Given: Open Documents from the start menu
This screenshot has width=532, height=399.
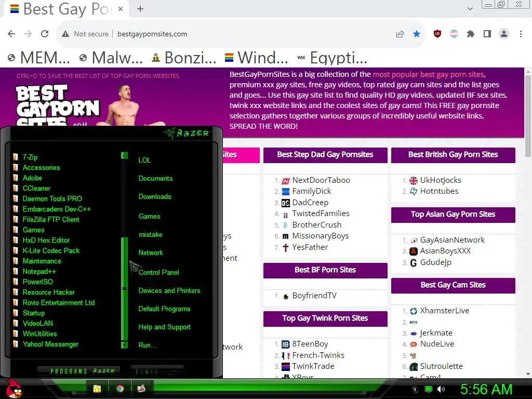Looking at the screenshot, I should click(155, 179).
